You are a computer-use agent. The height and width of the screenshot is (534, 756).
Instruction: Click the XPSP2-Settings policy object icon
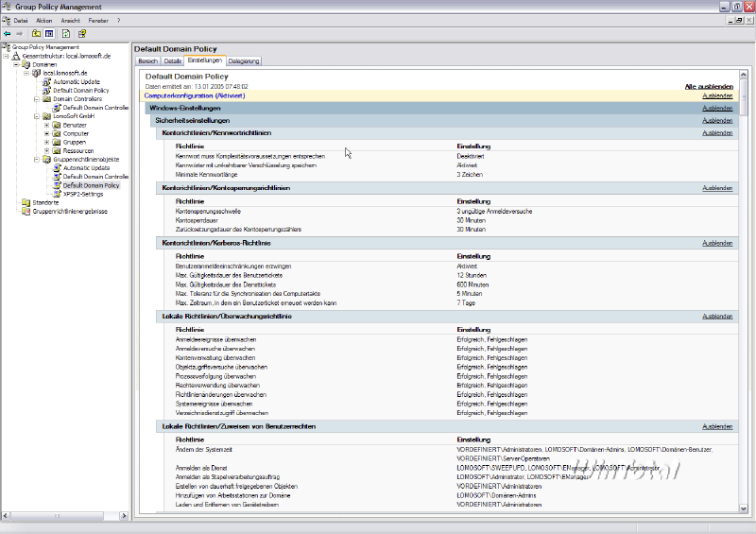58,194
